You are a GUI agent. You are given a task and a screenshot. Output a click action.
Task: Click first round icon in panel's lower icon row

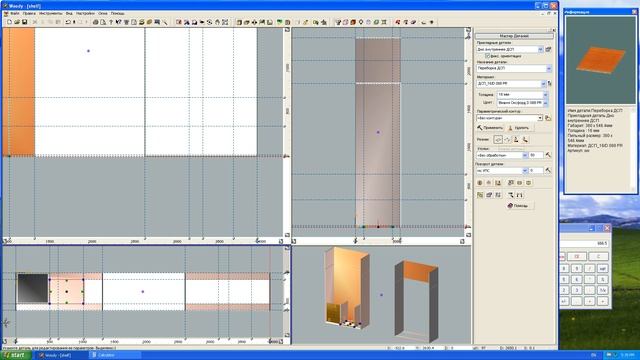[480, 183]
